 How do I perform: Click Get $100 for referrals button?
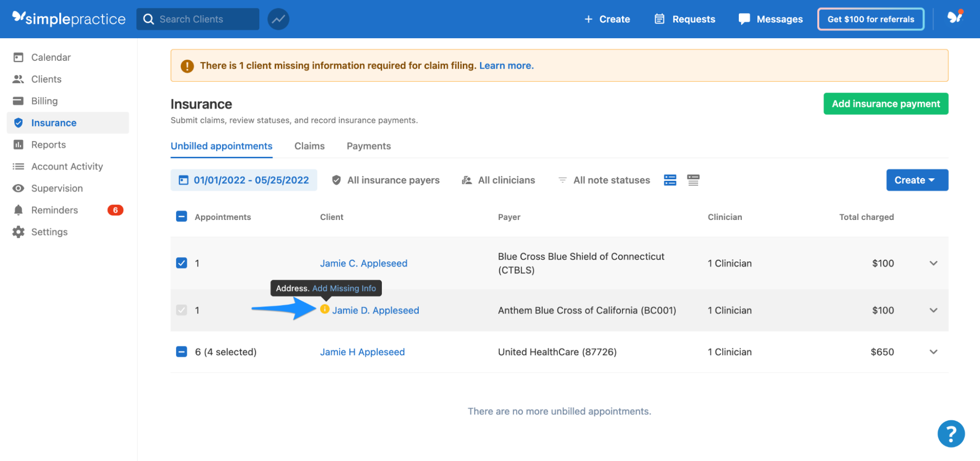click(x=871, y=19)
